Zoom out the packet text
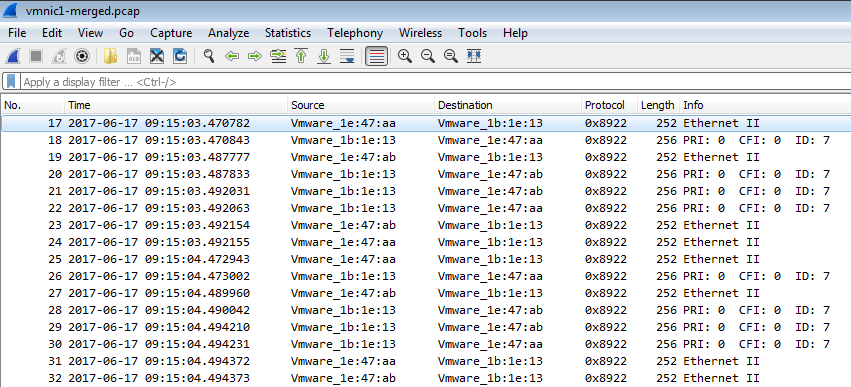851x387 pixels. [428, 56]
